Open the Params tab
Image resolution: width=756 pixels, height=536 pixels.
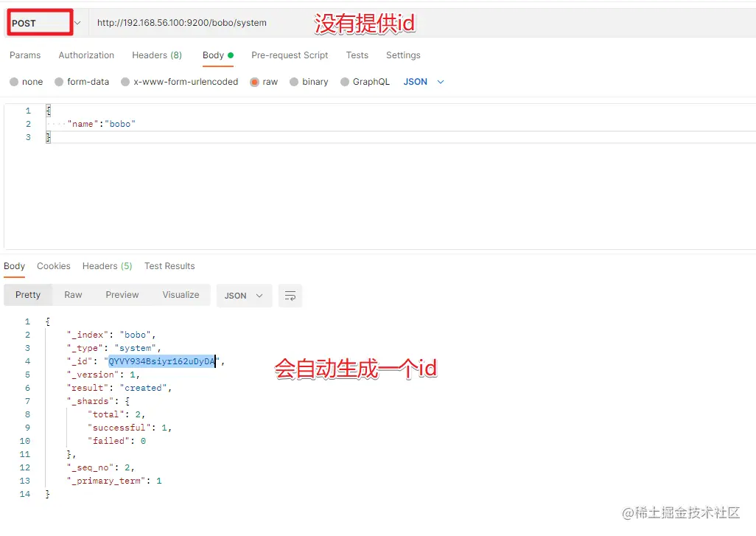click(x=25, y=55)
